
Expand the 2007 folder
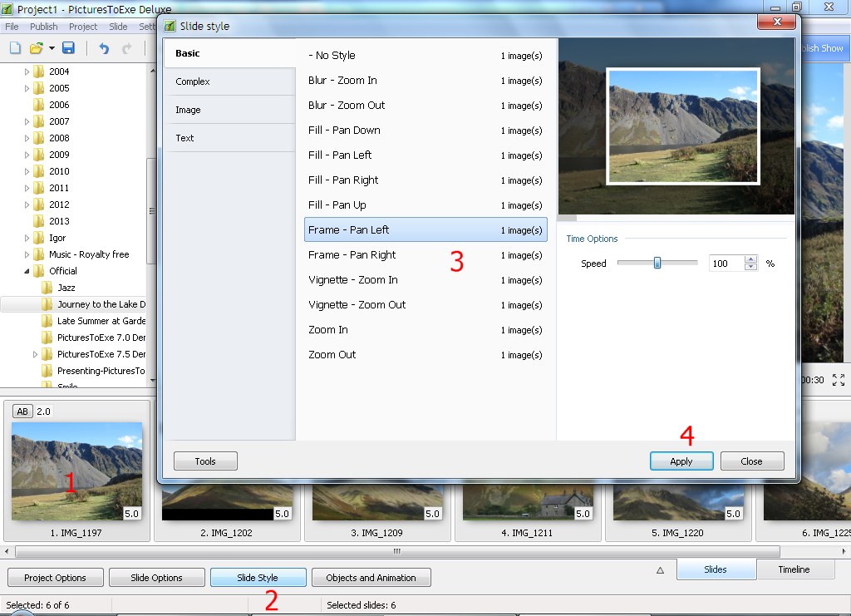[x=27, y=121]
